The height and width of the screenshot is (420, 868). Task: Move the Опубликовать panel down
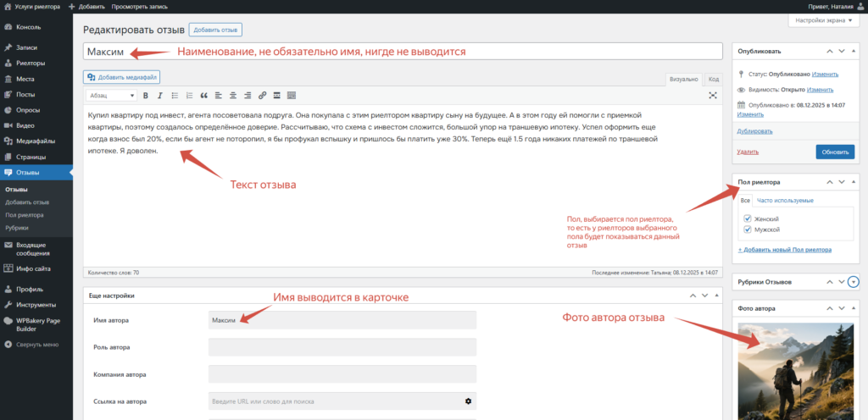pos(842,51)
